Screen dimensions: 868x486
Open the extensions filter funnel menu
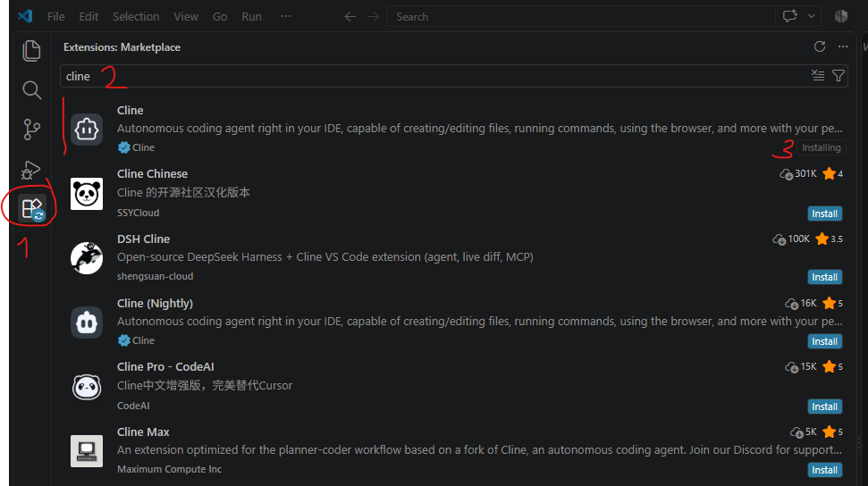(839, 75)
